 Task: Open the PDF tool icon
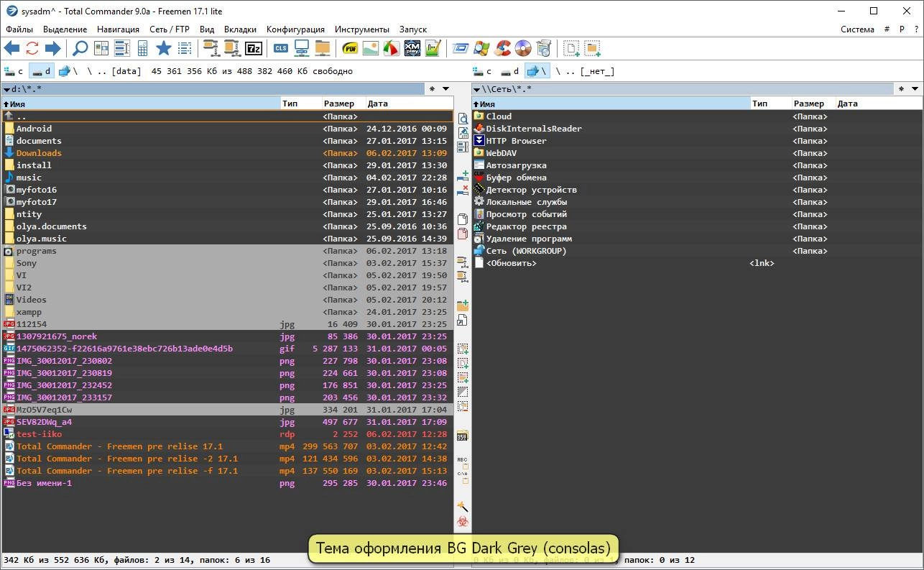(x=351, y=48)
